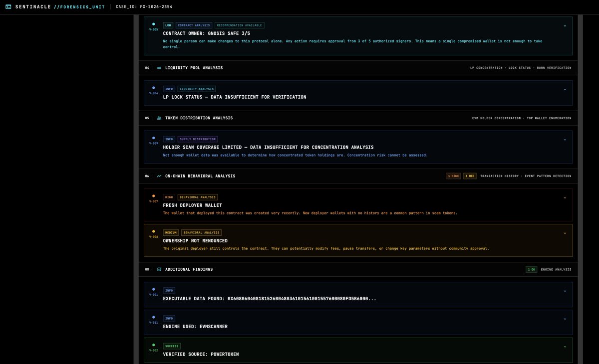Click the Transaction History · Event Pattern Detection label
The height and width of the screenshot is (364, 599).
click(x=526, y=176)
